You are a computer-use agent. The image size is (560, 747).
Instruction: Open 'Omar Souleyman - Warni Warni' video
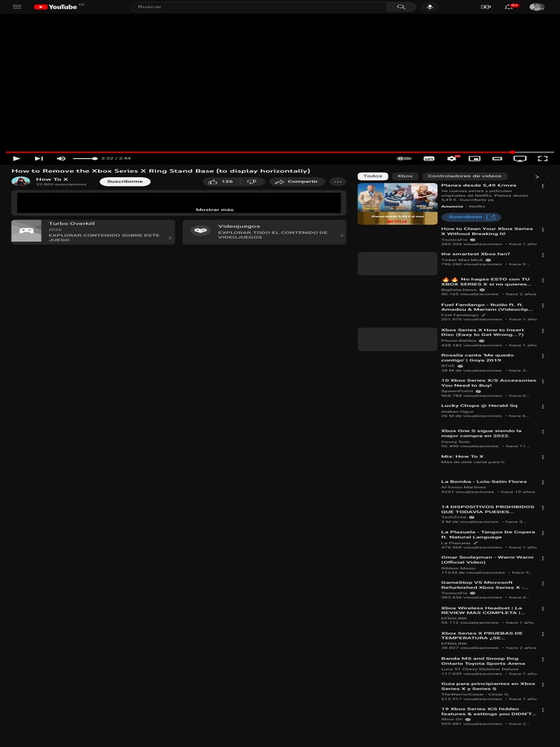click(x=487, y=560)
